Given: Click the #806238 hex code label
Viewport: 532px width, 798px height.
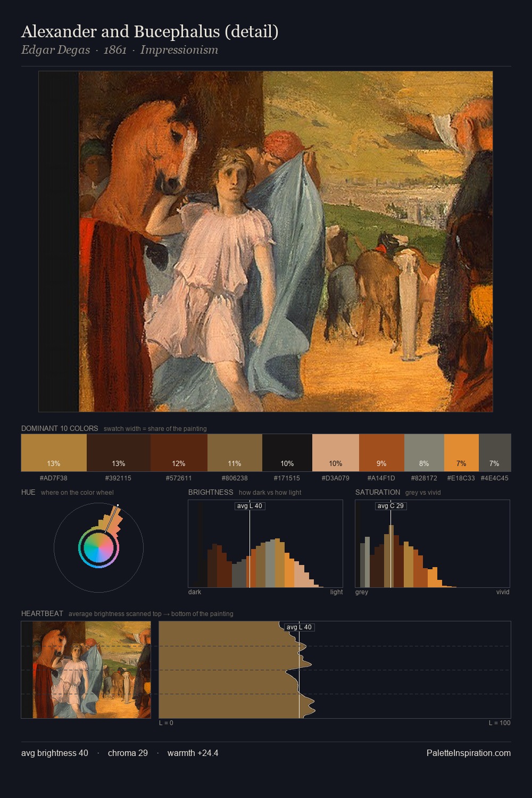Looking at the screenshot, I should coord(235,478).
